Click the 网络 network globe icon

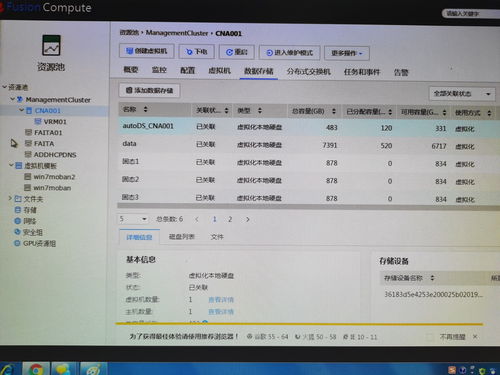point(18,221)
